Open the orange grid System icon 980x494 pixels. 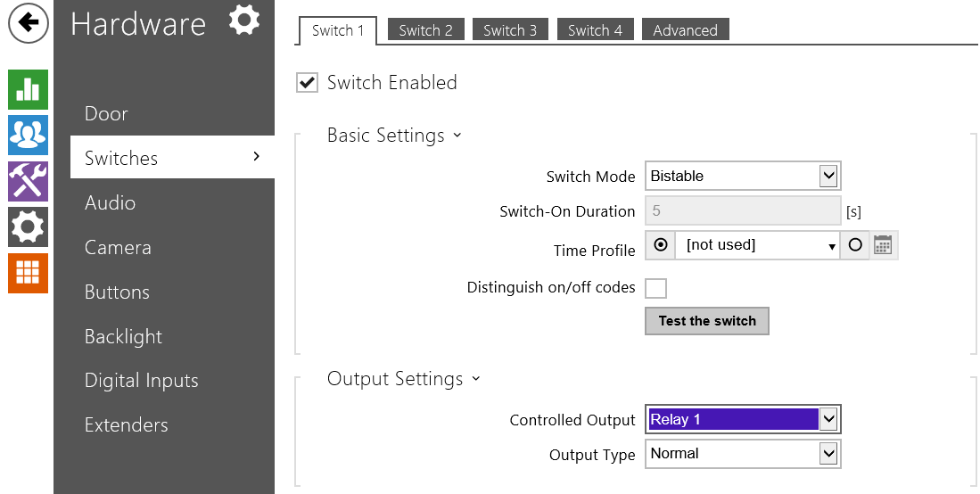coord(28,273)
